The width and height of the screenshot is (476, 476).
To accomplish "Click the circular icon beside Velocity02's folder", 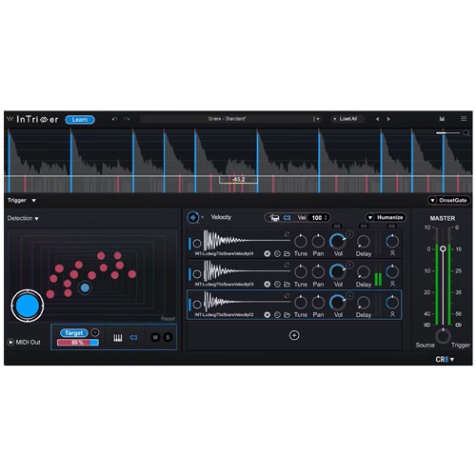I will [x=277, y=315].
